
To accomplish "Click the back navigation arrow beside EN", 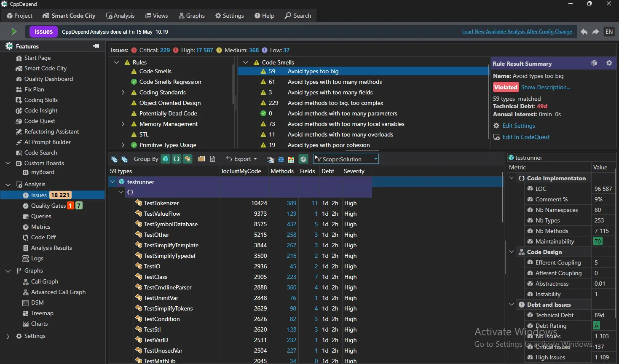I will point(584,32).
